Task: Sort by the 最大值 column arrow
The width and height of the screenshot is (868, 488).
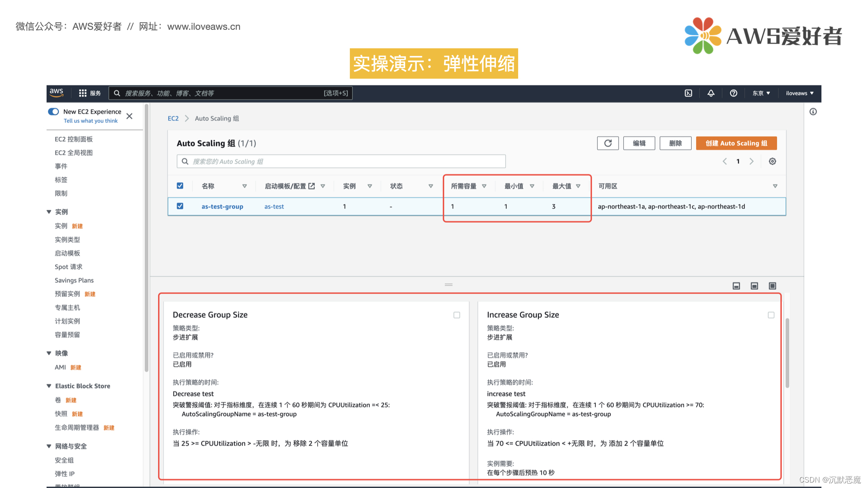Action: (578, 186)
